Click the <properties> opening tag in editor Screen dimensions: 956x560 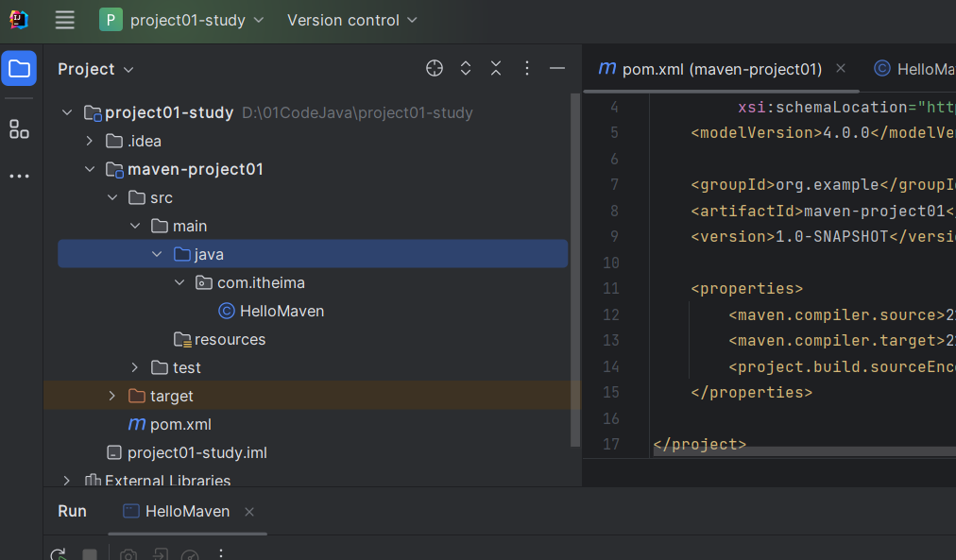pyautogui.click(x=747, y=288)
